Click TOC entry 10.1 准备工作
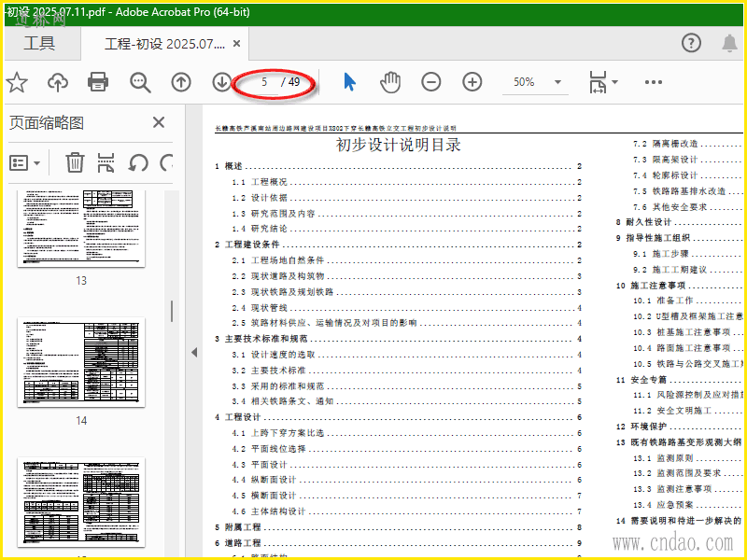Image resolution: width=747 pixels, height=560 pixels. pyautogui.click(x=687, y=301)
